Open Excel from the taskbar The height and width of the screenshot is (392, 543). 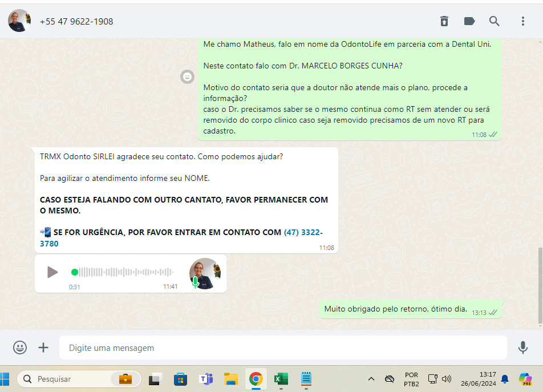(x=281, y=379)
